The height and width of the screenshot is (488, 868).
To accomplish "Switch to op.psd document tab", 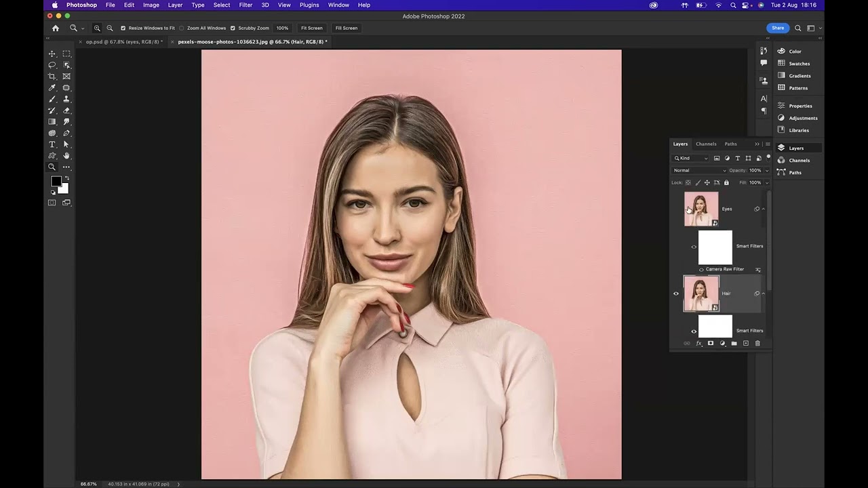I will pyautogui.click(x=122, y=42).
